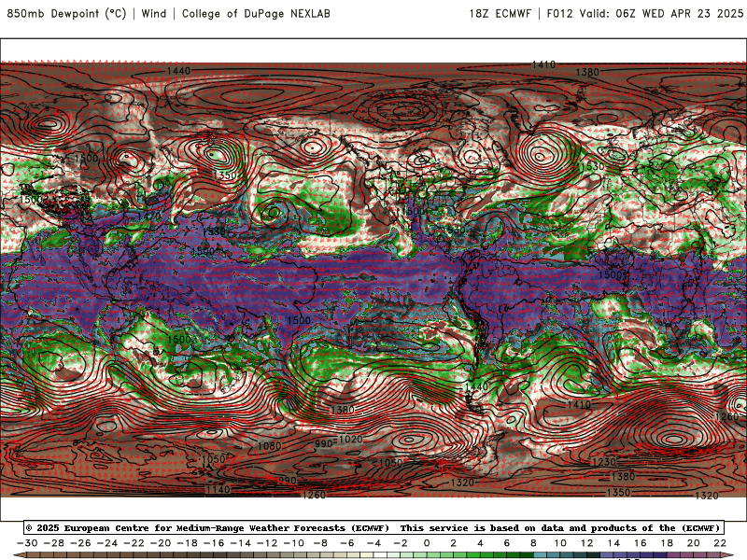
Task: Click the 1470 contour label on map
Action: (x=149, y=216)
